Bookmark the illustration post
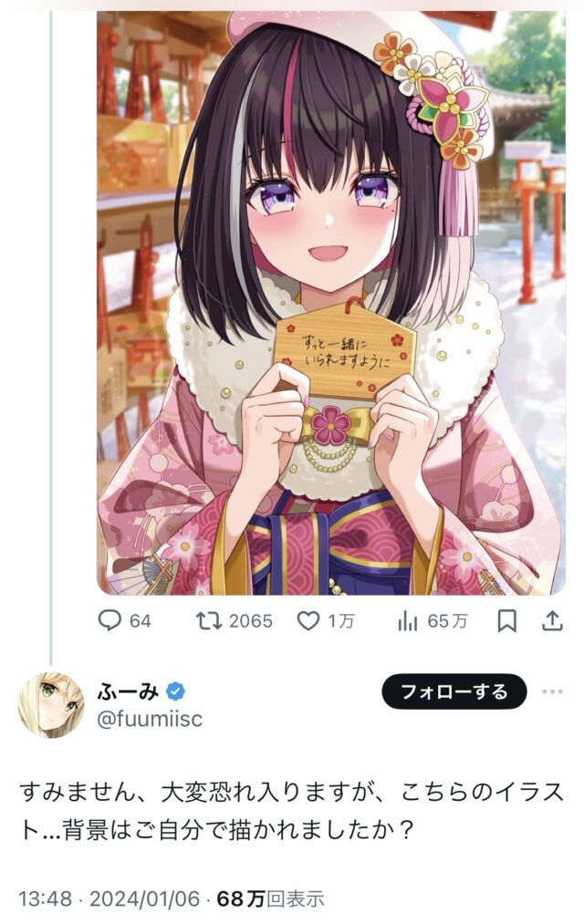The image size is (584, 924). tap(506, 621)
